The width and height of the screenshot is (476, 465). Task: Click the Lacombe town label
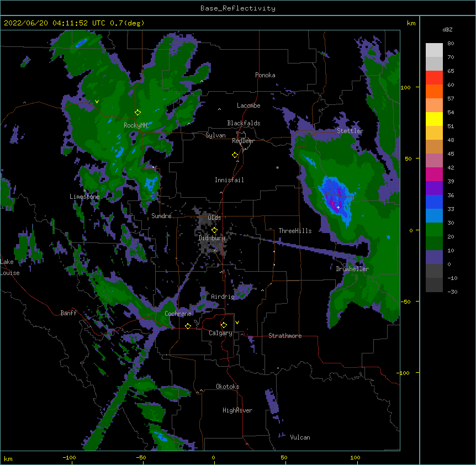tap(248, 105)
